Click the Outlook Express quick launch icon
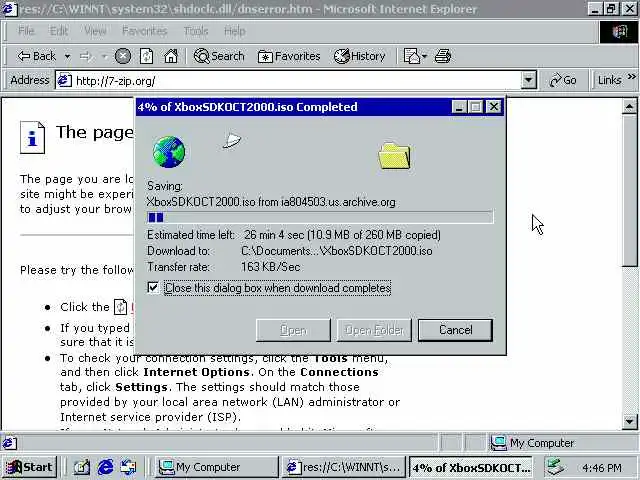 (x=128, y=467)
